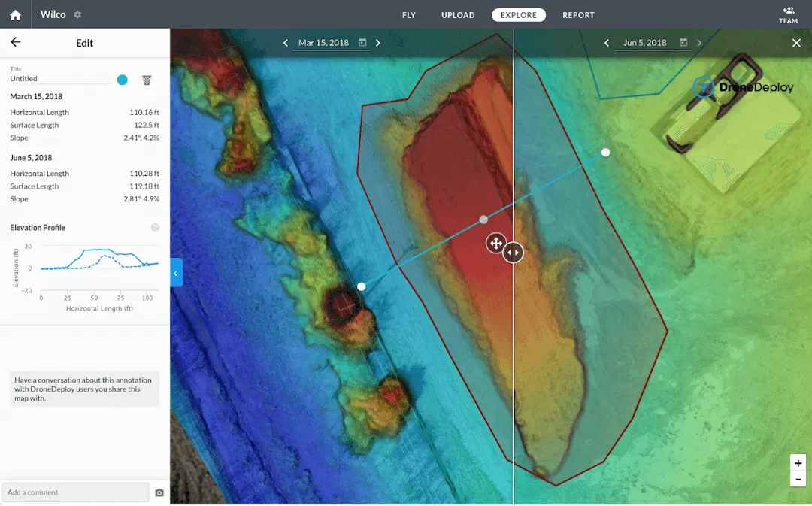Collapse the Edit sidebar with the blue chevron
Screen dimensions: 812x506
[175, 272]
